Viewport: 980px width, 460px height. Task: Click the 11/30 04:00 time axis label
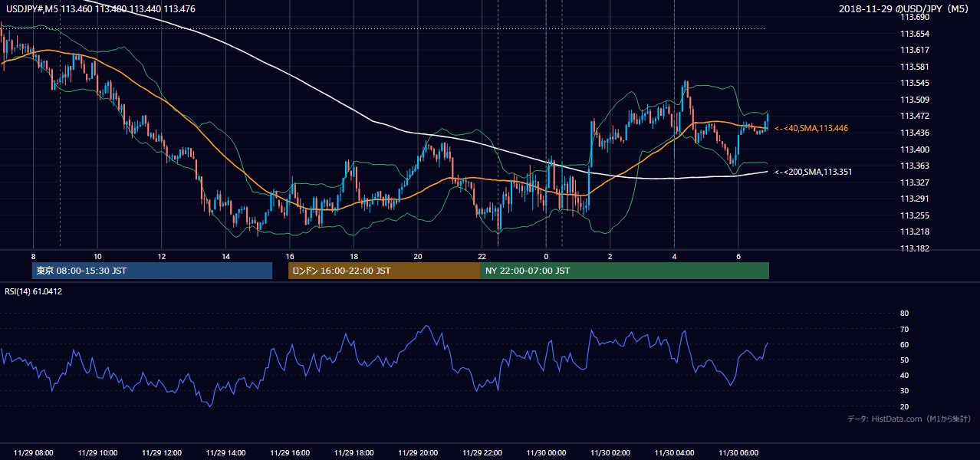pos(674,453)
